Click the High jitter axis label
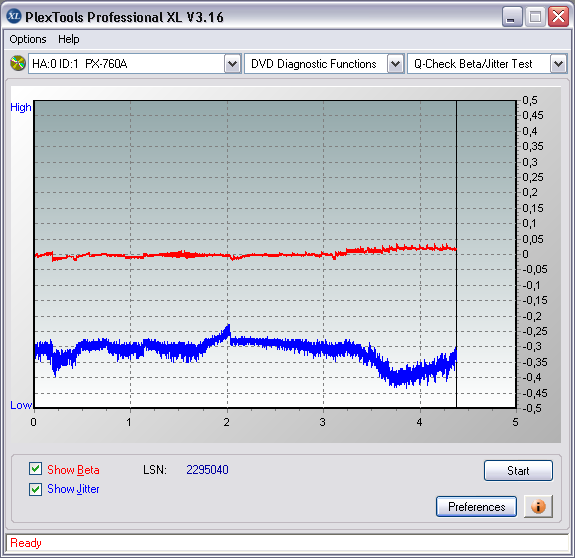 coord(21,107)
